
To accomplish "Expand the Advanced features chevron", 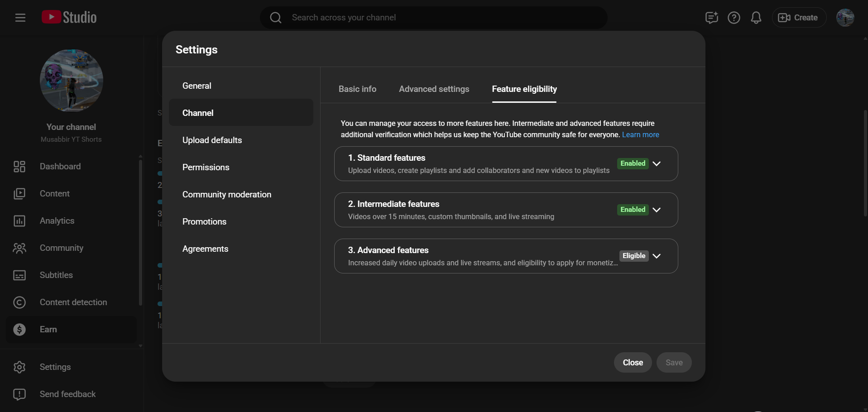I will [657, 256].
